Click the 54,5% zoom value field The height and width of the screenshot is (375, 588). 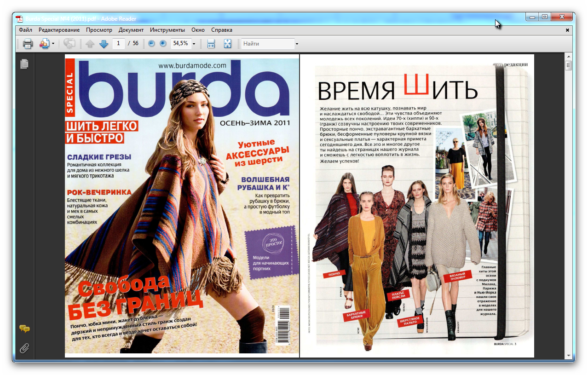point(180,43)
